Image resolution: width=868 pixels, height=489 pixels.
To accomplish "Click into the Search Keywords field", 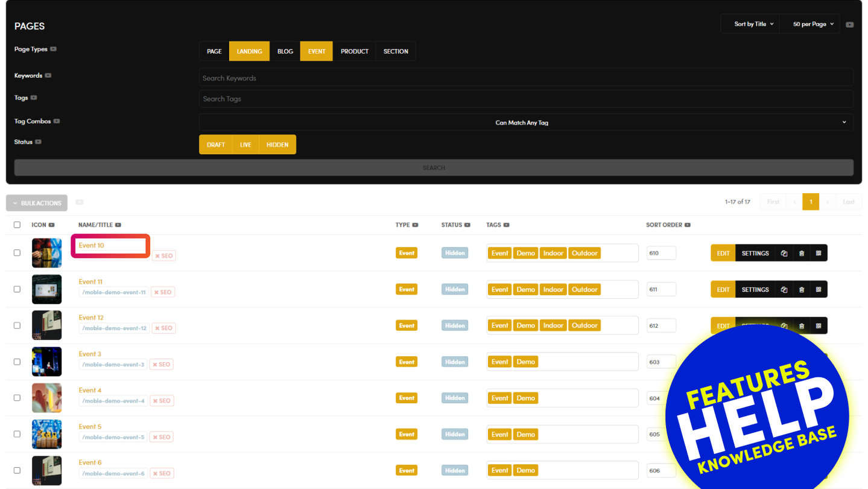I will [525, 78].
